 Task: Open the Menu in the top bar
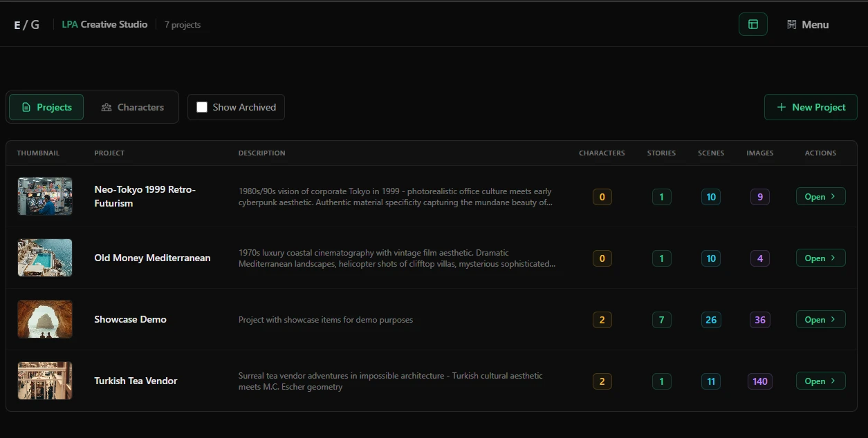[x=807, y=23]
